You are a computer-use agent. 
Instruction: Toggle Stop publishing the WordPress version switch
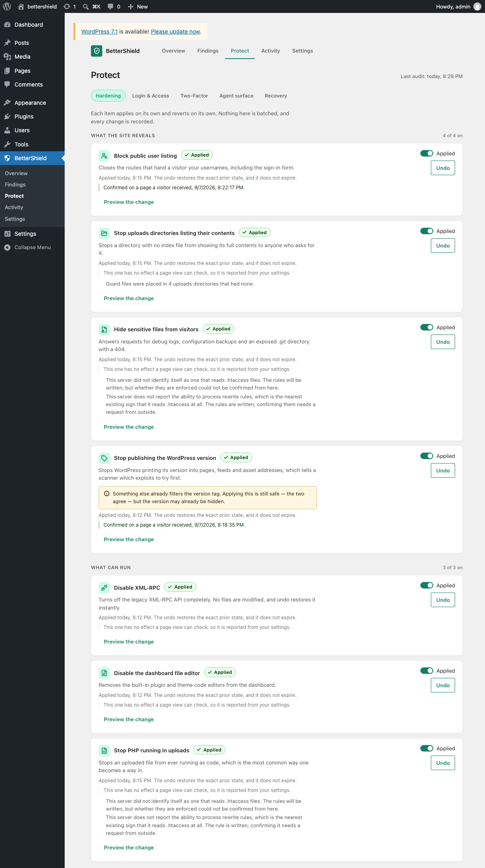tap(427, 456)
